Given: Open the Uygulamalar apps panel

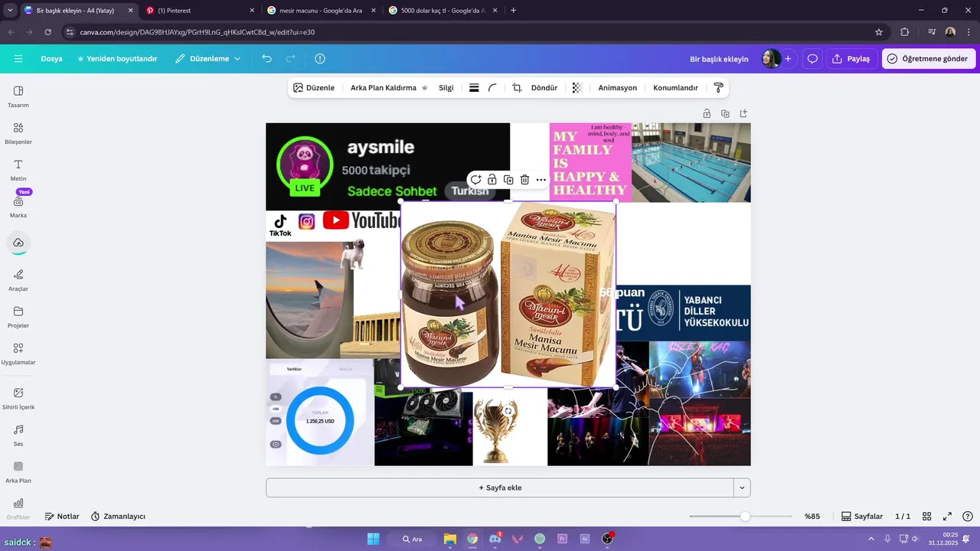Looking at the screenshot, I should 18,354.
